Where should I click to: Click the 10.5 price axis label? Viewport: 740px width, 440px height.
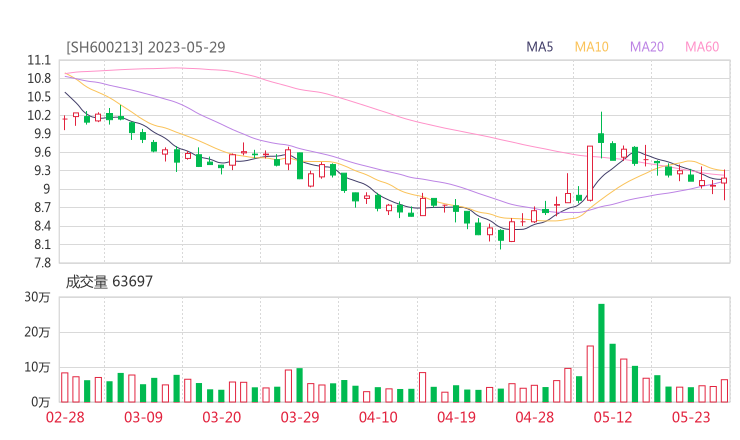coord(39,97)
